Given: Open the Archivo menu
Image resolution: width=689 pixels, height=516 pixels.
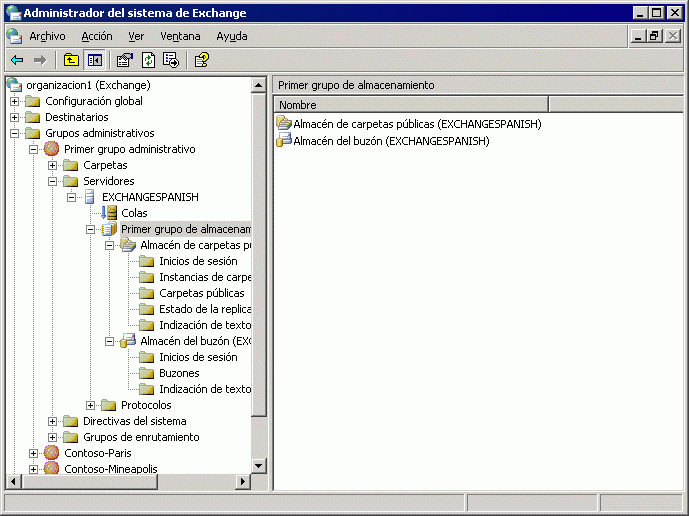Looking at the screenshot, I should tap(47, 36).
